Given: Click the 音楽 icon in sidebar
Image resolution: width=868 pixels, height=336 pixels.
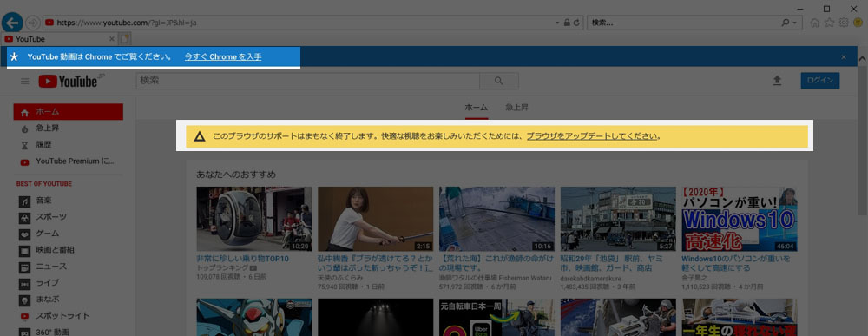Looking at the screenshot, I should point(24,201).
